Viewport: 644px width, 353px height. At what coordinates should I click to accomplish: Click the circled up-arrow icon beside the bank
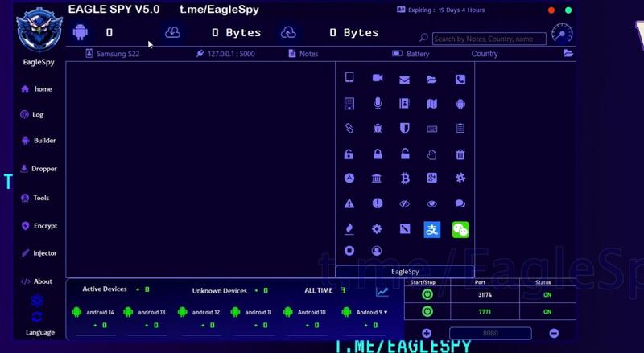[x=349, y=179]
